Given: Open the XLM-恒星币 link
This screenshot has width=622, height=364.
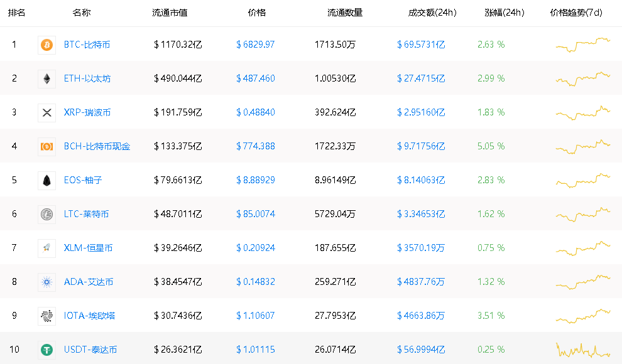Looking at the screenshot, I should tap(89, 248).
